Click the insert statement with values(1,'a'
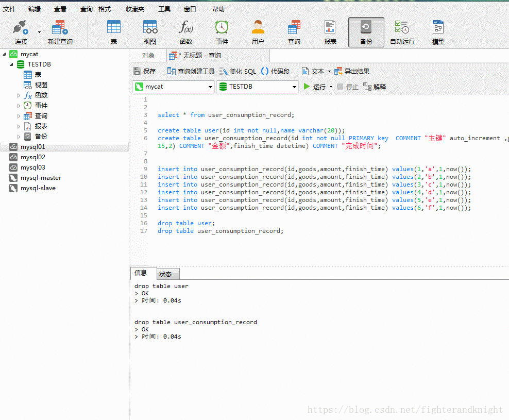 (314, 169)
